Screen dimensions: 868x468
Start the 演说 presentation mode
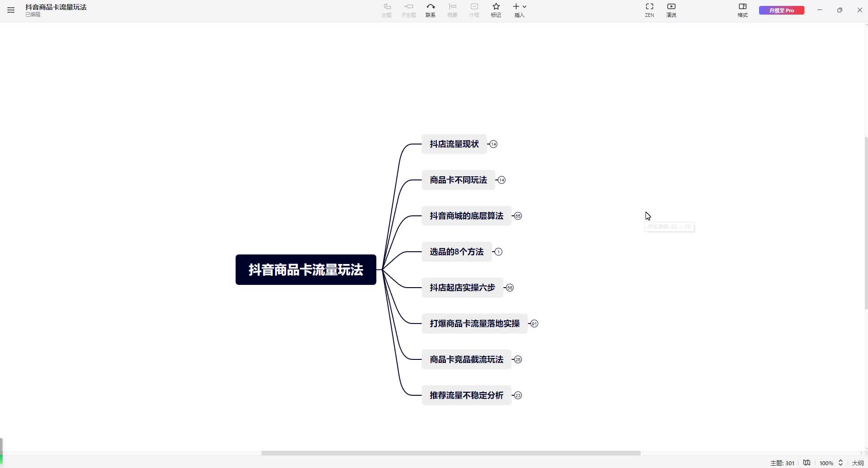pos(671,10)
